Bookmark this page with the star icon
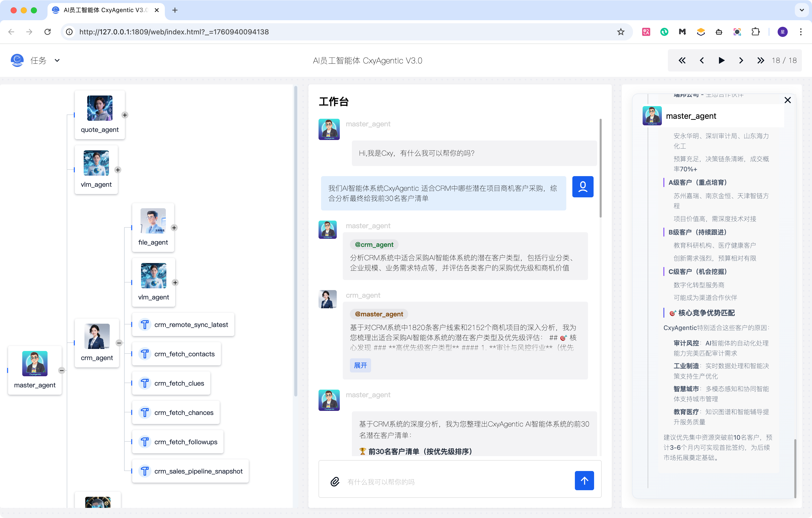812x518 pixels. (620, 32)
